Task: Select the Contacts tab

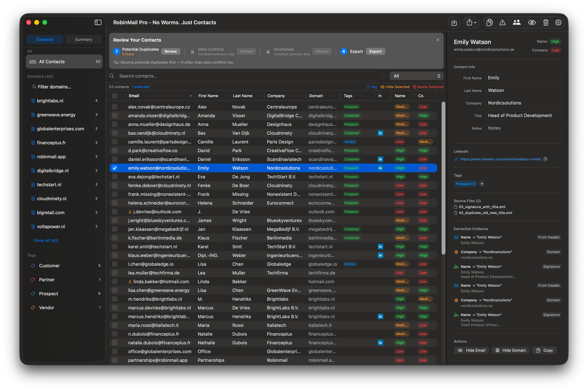Action: pos(45,39)
